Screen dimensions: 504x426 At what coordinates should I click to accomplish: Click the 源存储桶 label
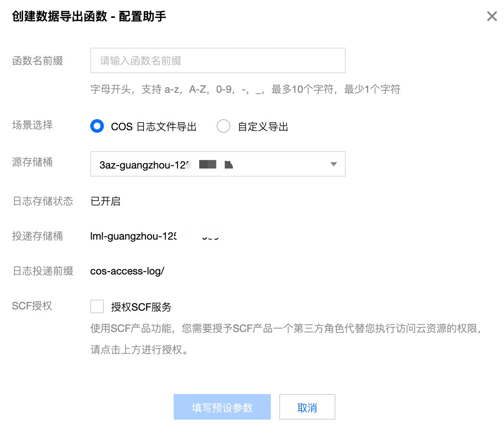32,162
